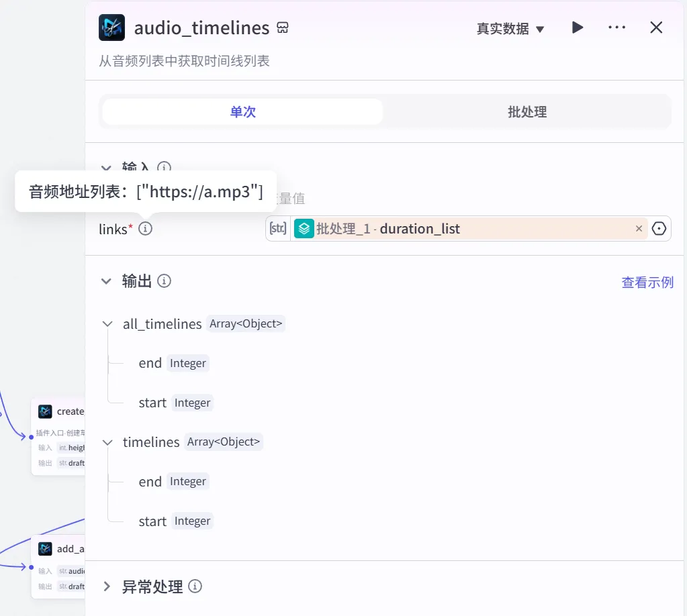Click the [str] type indicator
Viewport: 687px width, 616px height.
278,229
